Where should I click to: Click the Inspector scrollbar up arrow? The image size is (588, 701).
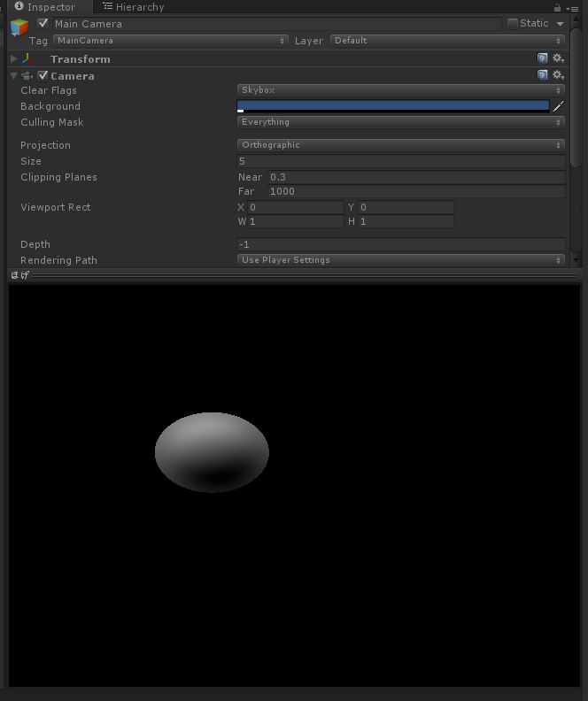576,20
